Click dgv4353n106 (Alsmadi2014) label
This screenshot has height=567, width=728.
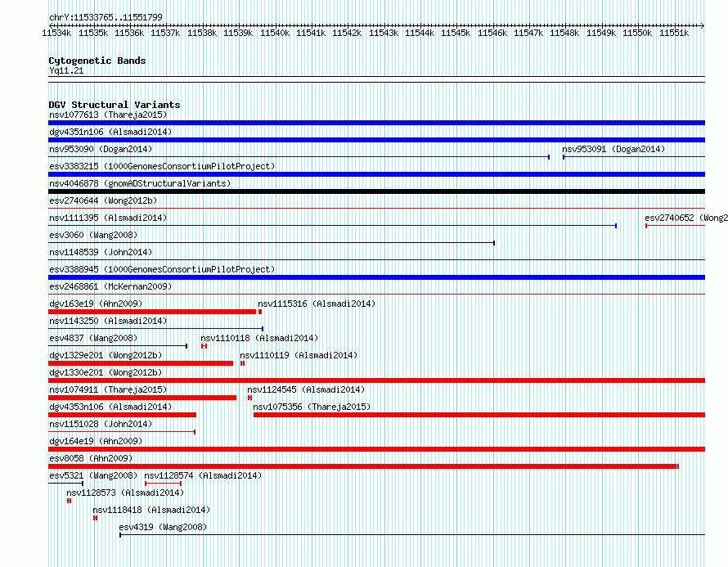click(110, 407)
